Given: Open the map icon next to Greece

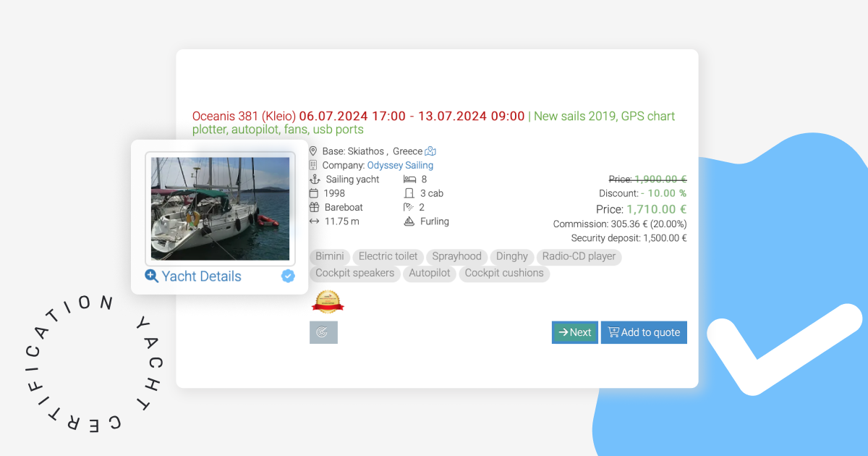Looking at the screenshot, I should pyautogui.click(x=430, y=151).
